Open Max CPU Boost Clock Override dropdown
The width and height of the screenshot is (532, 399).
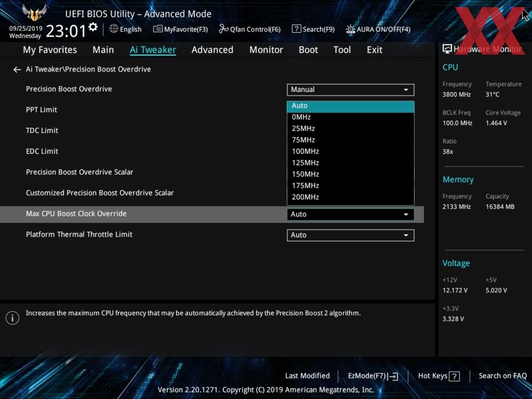click(x=350, y=214)
